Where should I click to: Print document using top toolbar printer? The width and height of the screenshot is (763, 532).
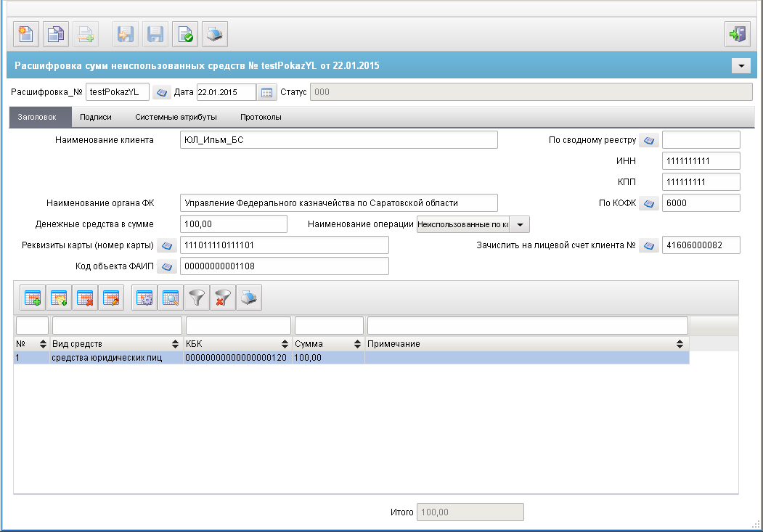(x=215, y=34)
